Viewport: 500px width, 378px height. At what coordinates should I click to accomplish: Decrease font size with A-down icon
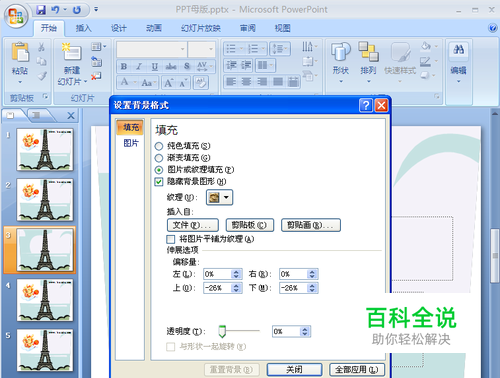coord(183,82)
